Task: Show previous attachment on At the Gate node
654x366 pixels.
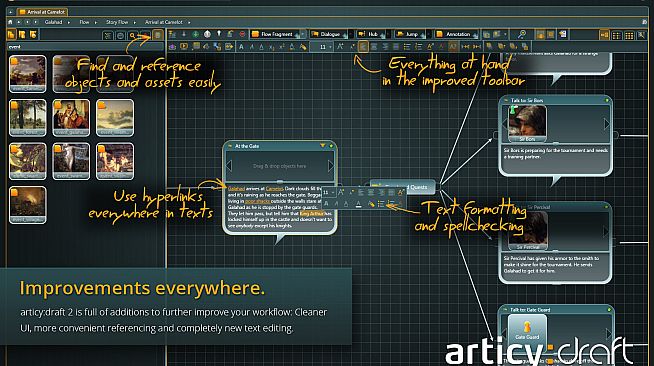Action: (x=229, y=165)
